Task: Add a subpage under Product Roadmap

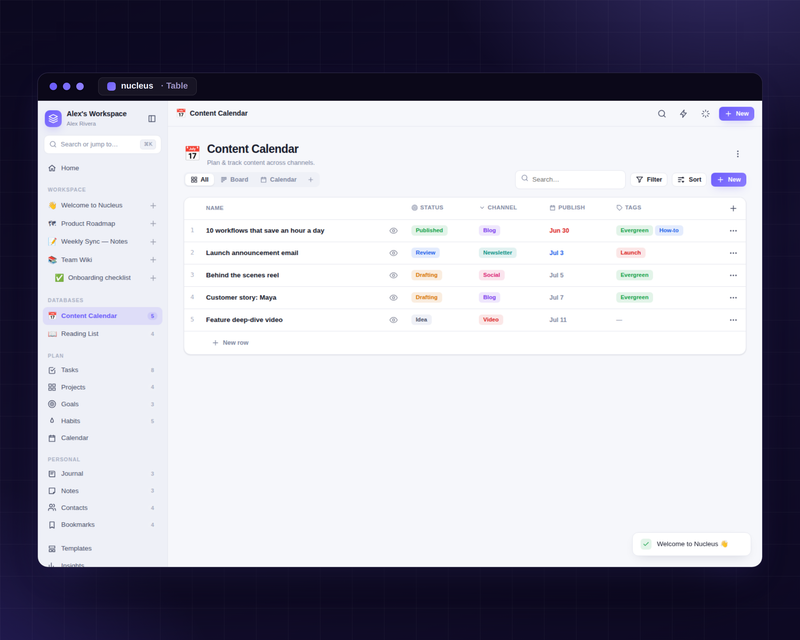Action: point(153,224)
